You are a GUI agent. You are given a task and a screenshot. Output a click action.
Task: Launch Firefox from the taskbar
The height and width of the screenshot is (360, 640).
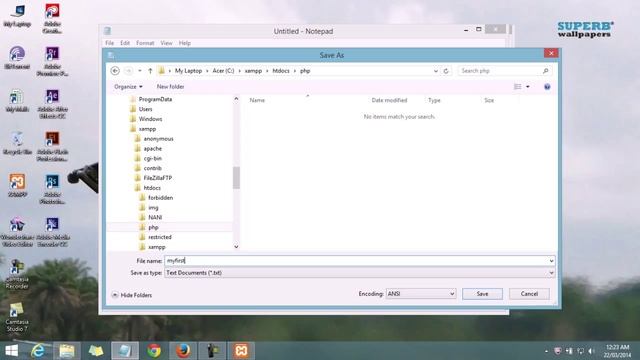[x=183, y=351]
